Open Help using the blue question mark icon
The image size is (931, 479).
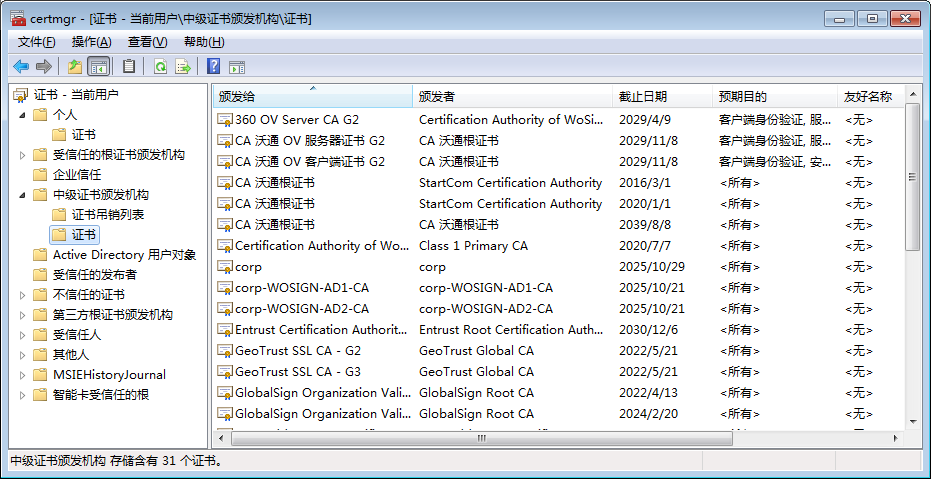pyautogui.click(x=214, y=66)
